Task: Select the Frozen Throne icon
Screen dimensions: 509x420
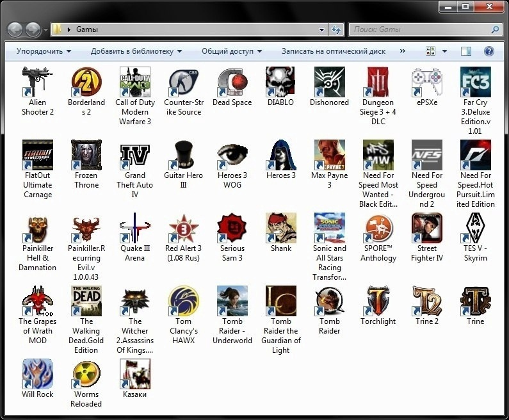Action: 86,155
